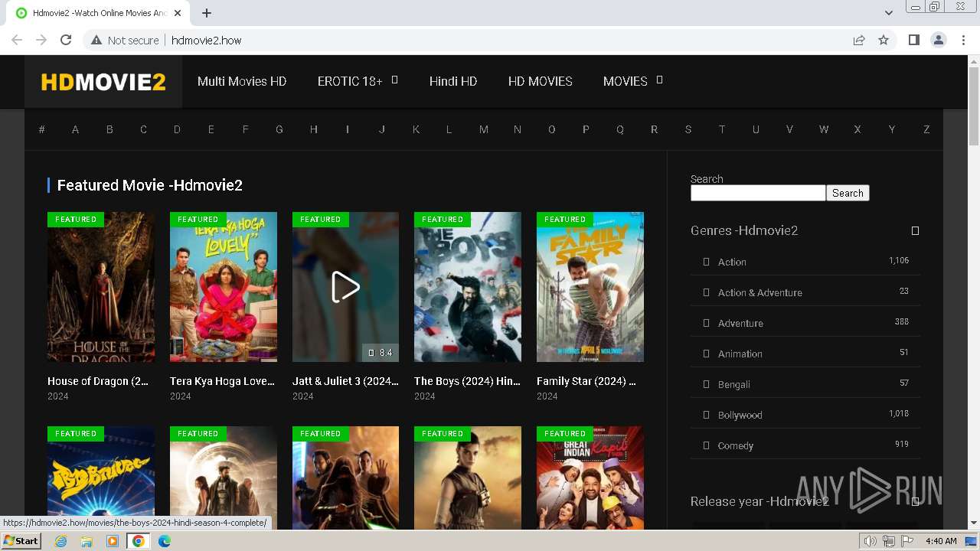Image resolution: width=980 pixels, height=551 pixels.
Task: Select the # index filter
Action: [41, 129]
